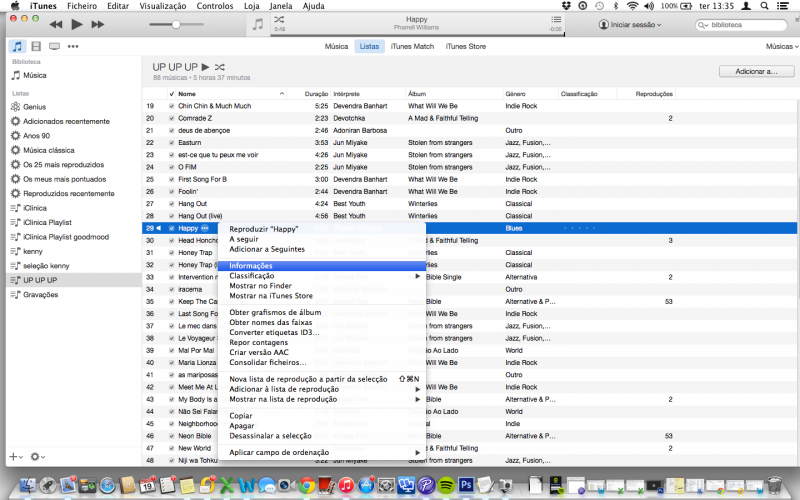800x500 pixels.
Task: Click the play button in toolbar
Action: [77, 24]
